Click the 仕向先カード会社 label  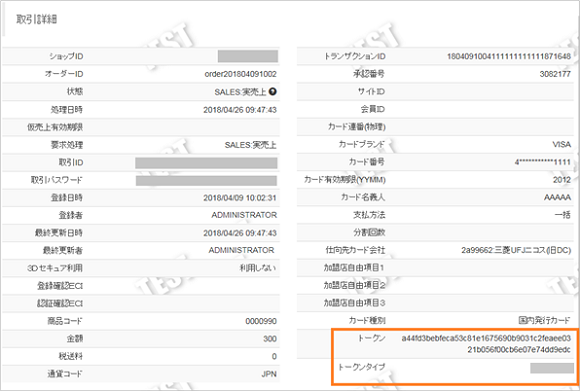coord(355,250)
